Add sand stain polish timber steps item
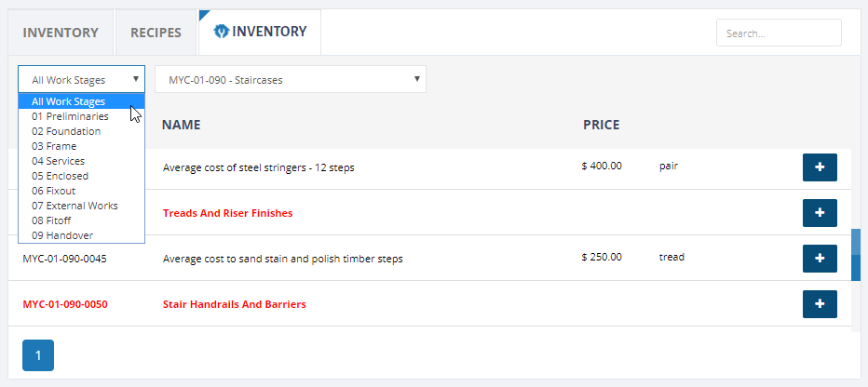Image resolution: width=868 pixels, height=387 pixels. 820,259
